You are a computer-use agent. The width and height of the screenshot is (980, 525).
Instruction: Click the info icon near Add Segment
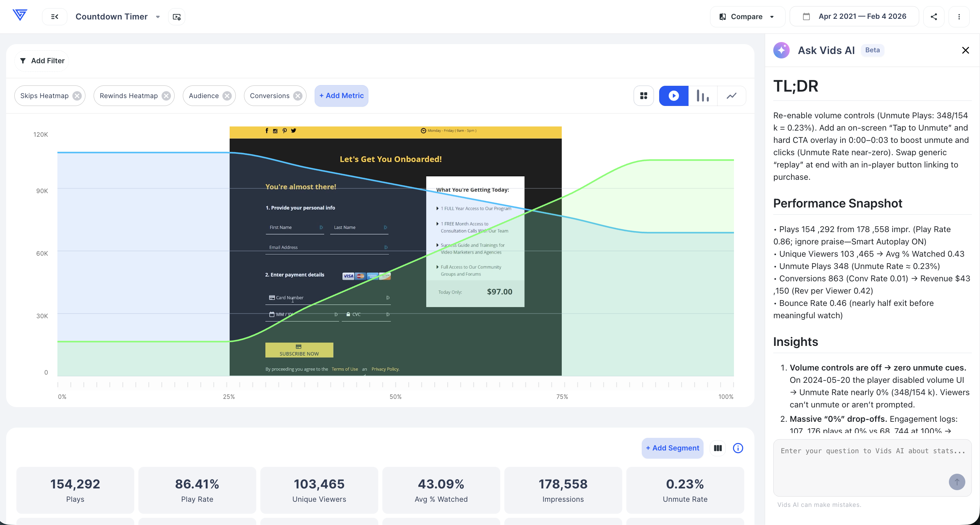pyautogui.click(x=738, y=448)
